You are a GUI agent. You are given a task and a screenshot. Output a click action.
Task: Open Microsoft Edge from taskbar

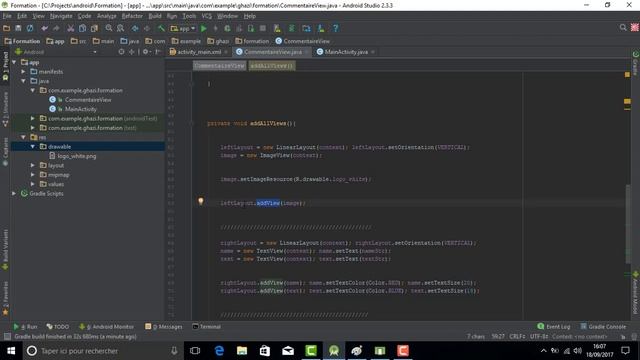coord(219,351)
